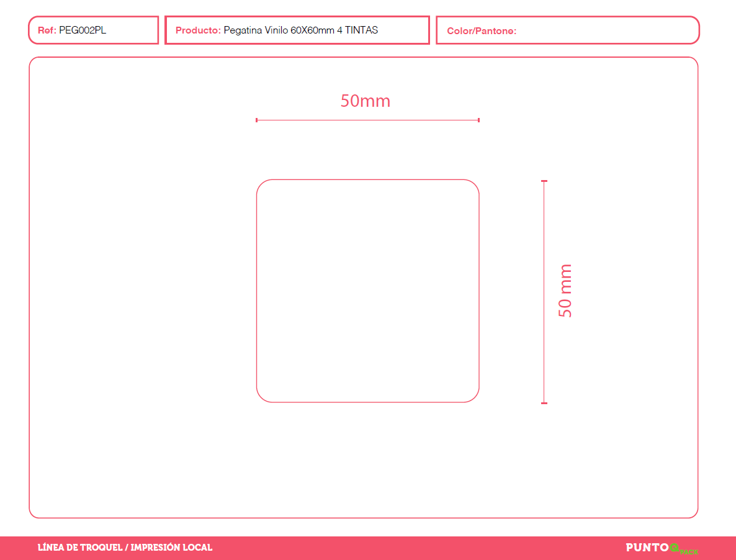Viewport: 736px width, 560px height.
Task: Click the horizontal 50mm dimension label
Action: pos(365,101)
